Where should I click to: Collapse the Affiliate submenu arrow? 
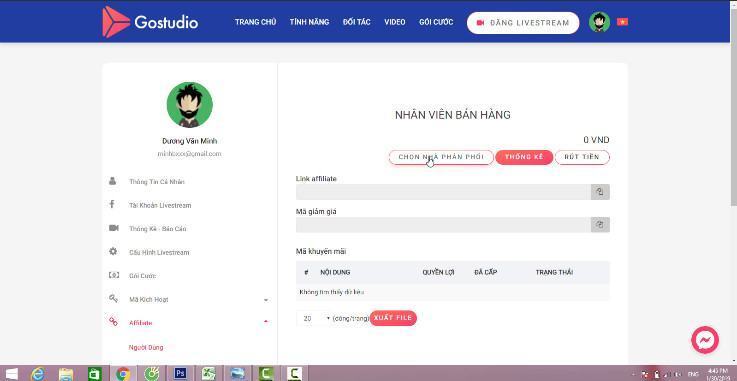point(266,322)
